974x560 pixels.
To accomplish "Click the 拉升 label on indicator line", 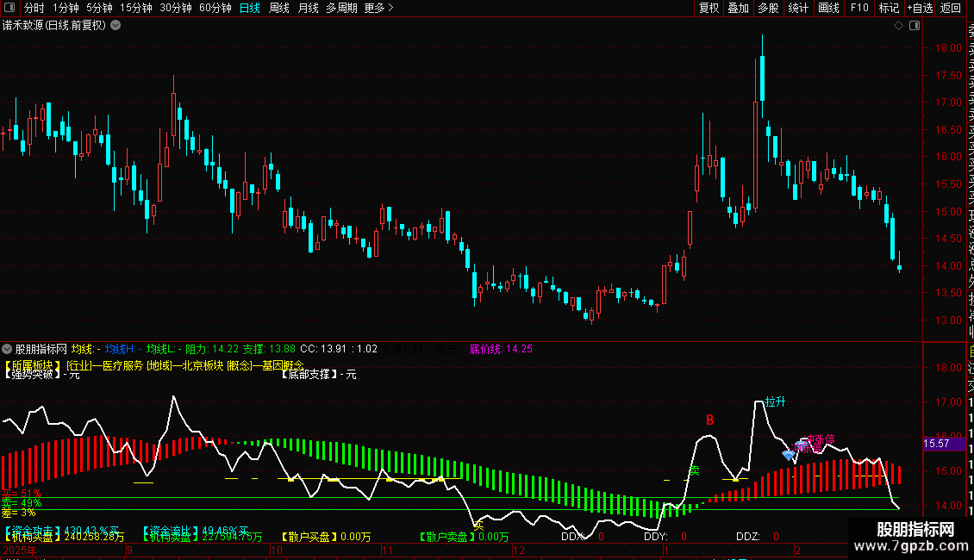I will coord(775,401).
